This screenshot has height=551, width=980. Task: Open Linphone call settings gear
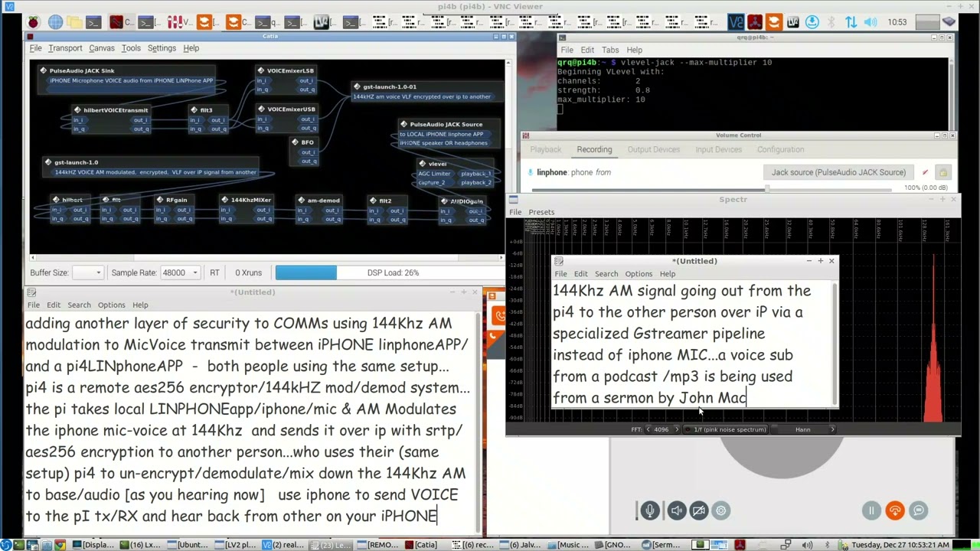(721, 510)
